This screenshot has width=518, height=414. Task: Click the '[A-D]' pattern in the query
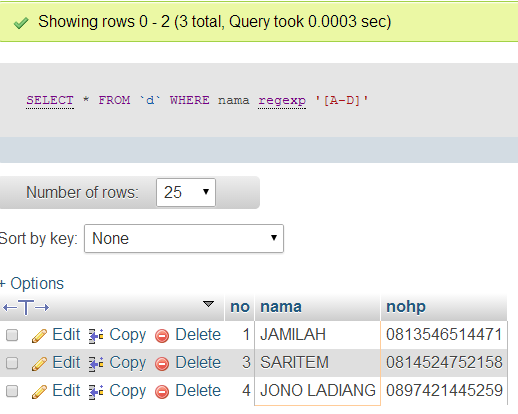[x=342, y=100]
